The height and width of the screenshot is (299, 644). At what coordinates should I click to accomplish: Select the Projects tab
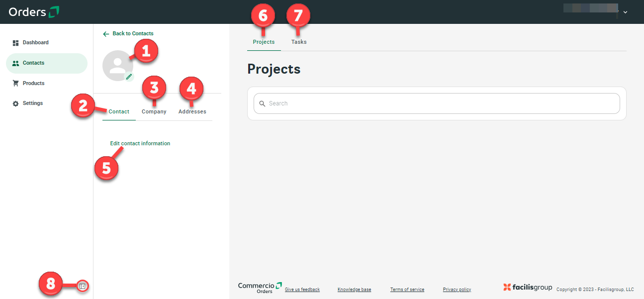tap(264, 42)
